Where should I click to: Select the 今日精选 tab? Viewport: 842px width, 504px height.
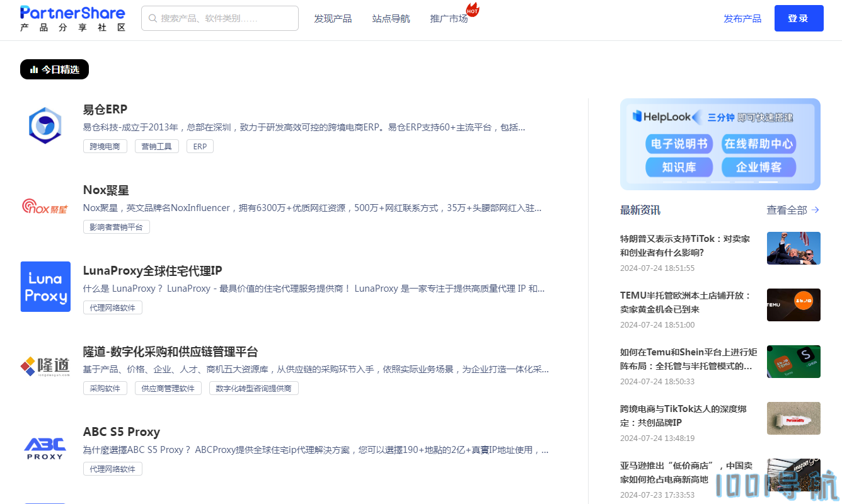54,69
